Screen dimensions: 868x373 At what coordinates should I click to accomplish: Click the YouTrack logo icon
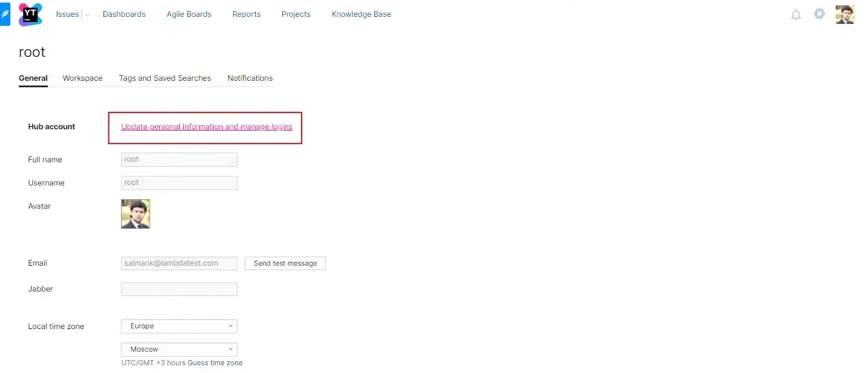click(30, 14)
